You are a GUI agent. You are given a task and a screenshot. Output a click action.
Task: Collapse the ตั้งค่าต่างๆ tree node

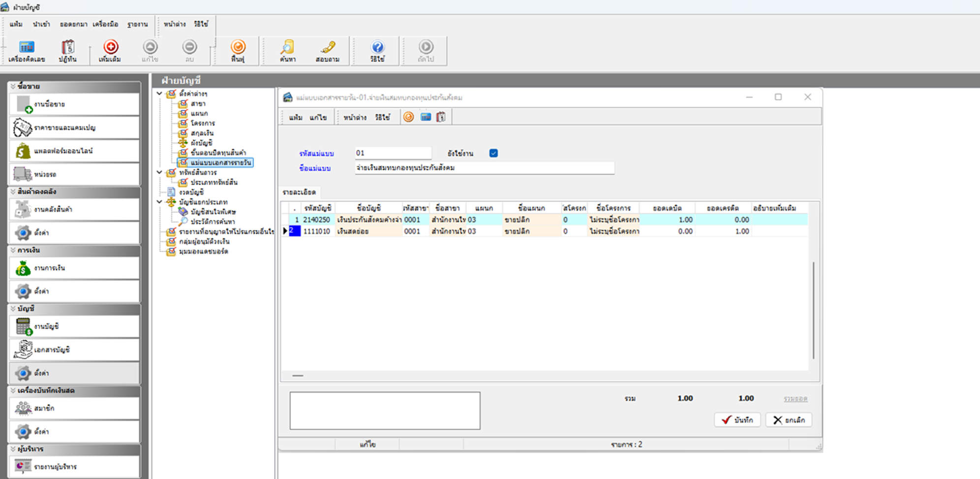coord(159,94)
